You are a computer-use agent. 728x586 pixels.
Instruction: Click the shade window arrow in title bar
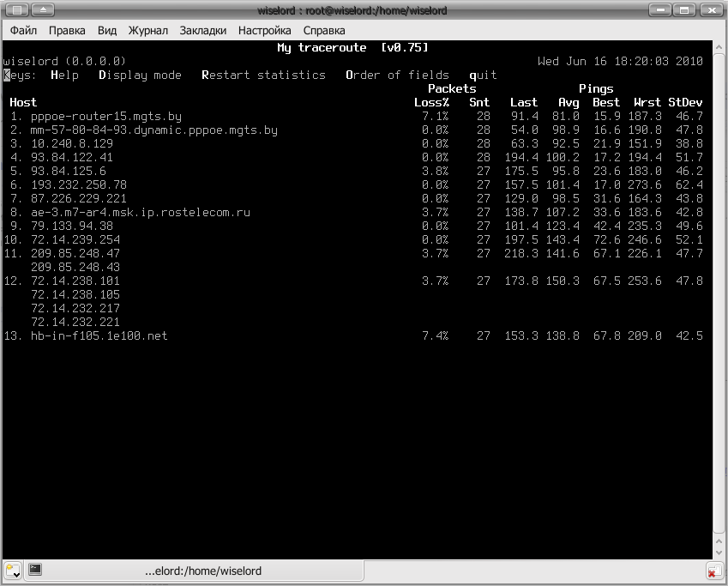[43, 9]
